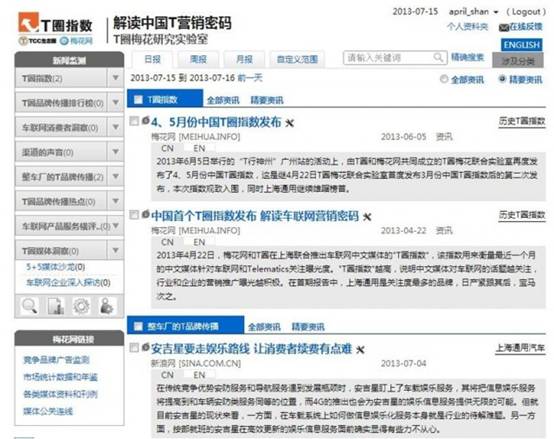
Task: Click the ENGLISH language button
Action: pyautogui.click(x=522, y=45)
